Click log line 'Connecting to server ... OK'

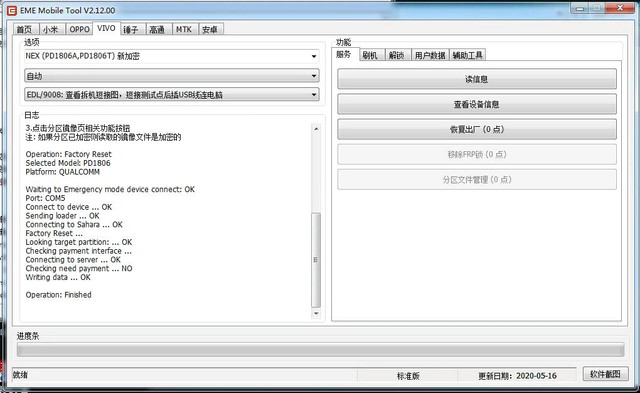tap(73, 260)
